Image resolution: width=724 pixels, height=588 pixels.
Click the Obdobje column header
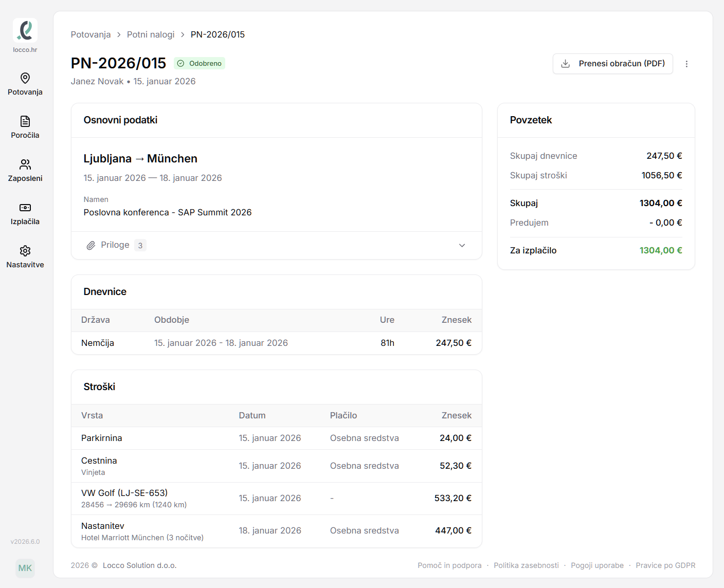pos(172,320)
